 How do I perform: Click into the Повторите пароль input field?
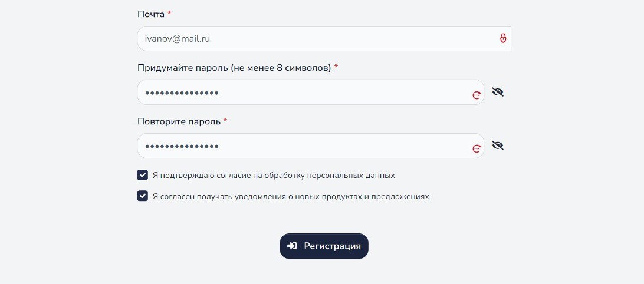310,146
